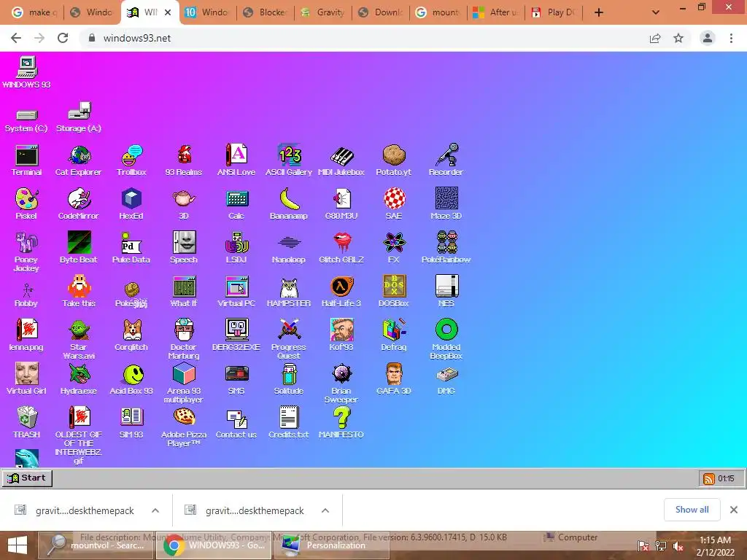
Task: Open the DOSBox icon
Action: 393,292
